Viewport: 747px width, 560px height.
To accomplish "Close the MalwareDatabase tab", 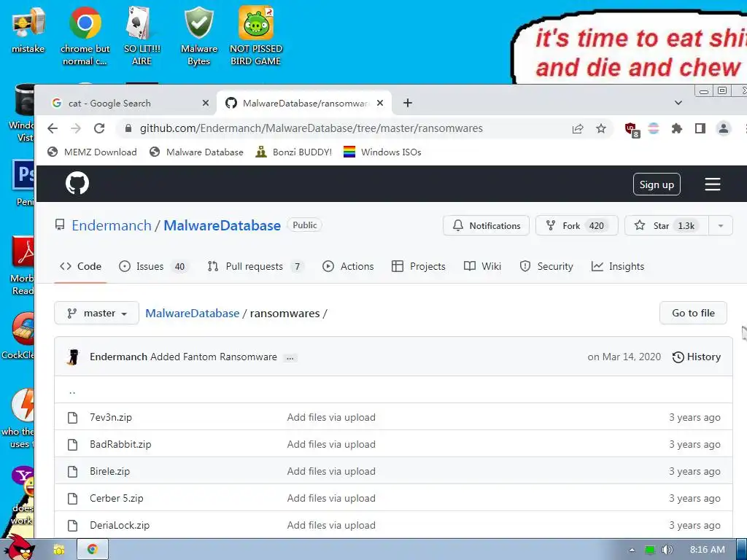I will point(379,103).
